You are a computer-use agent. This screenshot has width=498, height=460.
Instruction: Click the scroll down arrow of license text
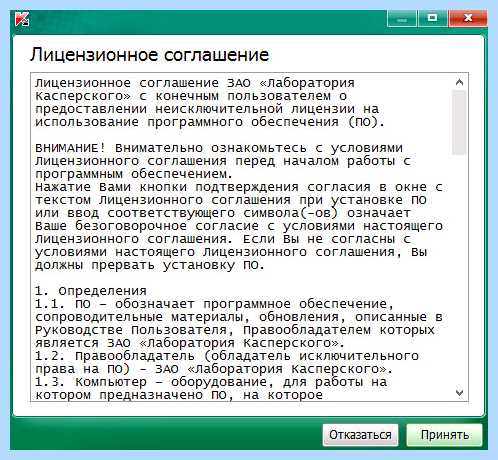tap(459, 393)
